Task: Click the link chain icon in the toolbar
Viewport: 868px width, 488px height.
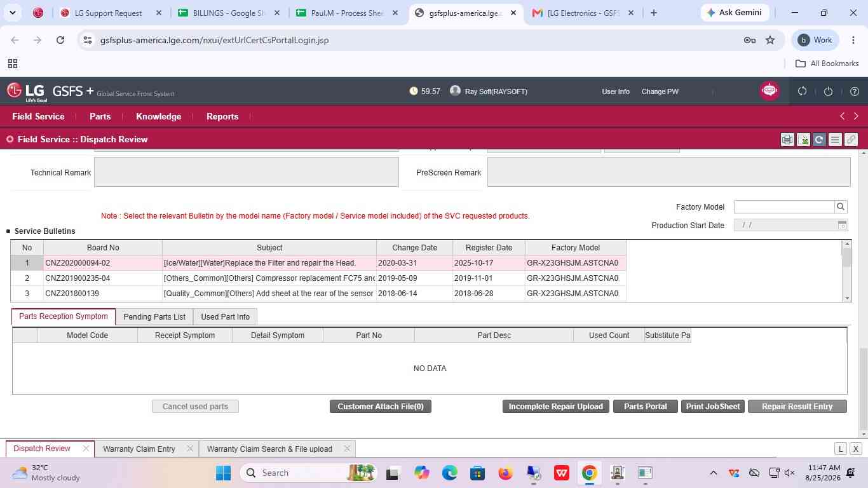Action: (x=851, y=140)
